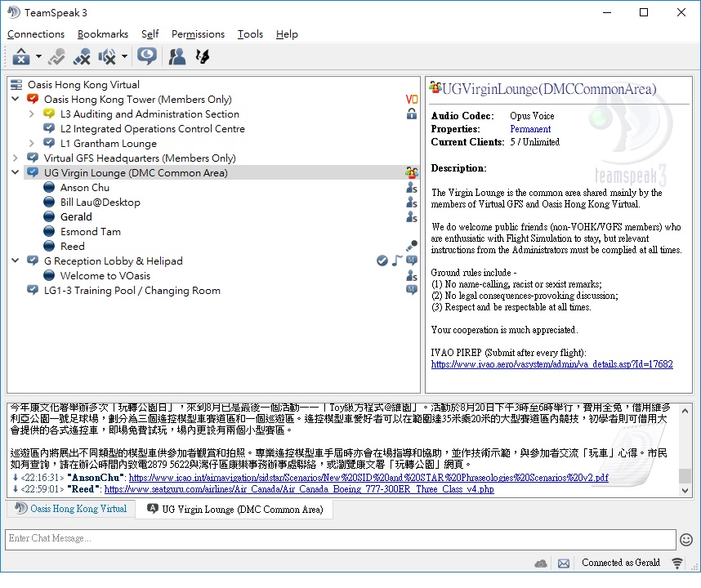Viewport: 701px width, 588px height.
Task: Collapse the UG Virgin Lounge channel
Action: pyautogui.click(x=16, y=173)
